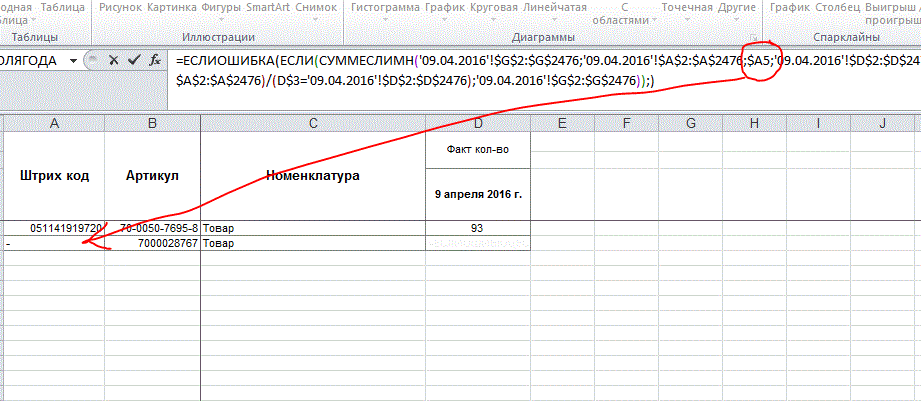
Task: Select the 9 апреля 2016 г. cell
Action: click(x=478, y=194)
